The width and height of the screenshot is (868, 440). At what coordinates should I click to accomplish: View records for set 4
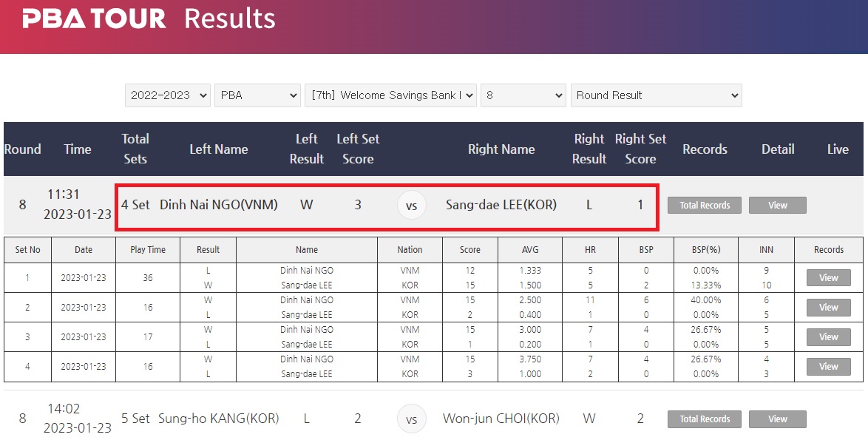coord(828,366)
